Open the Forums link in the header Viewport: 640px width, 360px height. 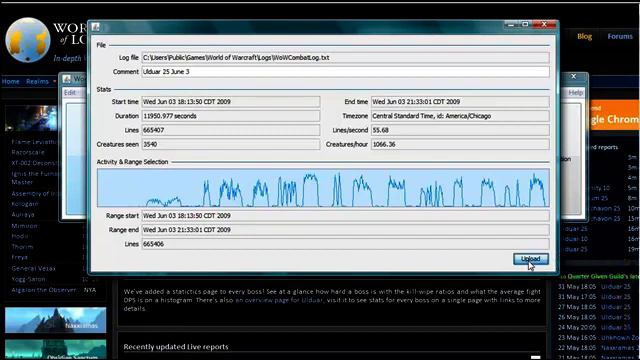620,36
